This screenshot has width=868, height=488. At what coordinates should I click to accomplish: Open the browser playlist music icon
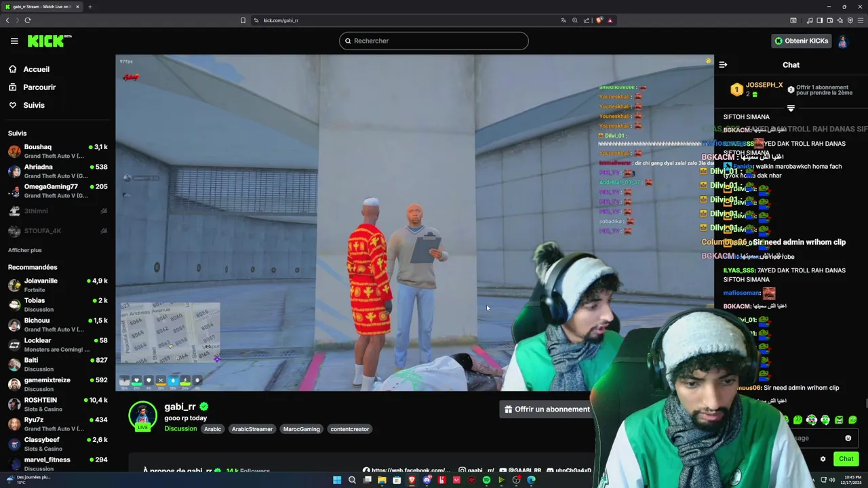click(810, 20)
